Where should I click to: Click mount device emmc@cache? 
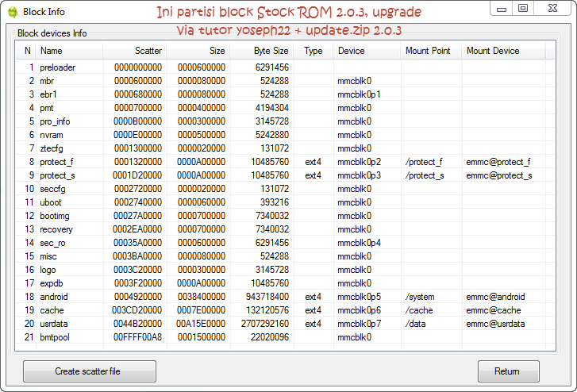(x=494, y=310)
